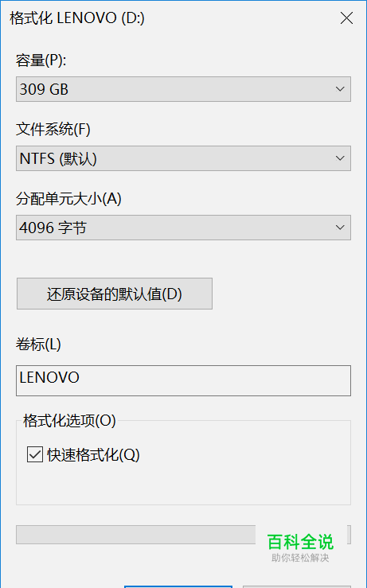Open the capacity combo box showing 309 GB
Viewport: 367px width, 588px height.
coord(183,89)
